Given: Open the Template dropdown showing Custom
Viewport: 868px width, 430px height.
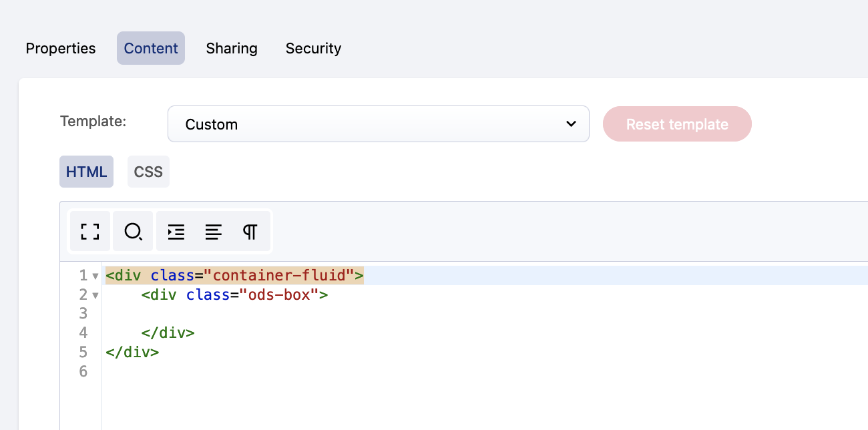Looking at the screenshot, I should pos(378,124).
